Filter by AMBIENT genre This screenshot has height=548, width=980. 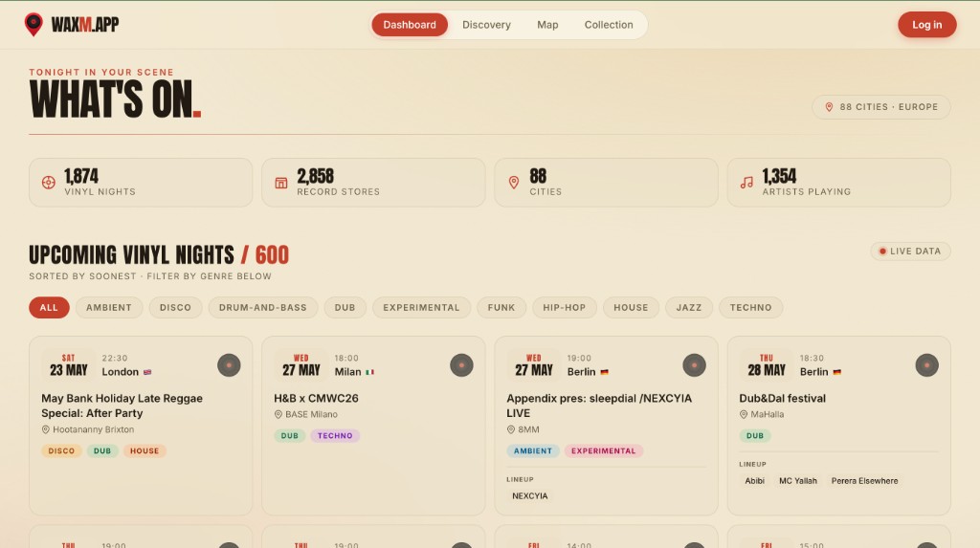(109, 307)
